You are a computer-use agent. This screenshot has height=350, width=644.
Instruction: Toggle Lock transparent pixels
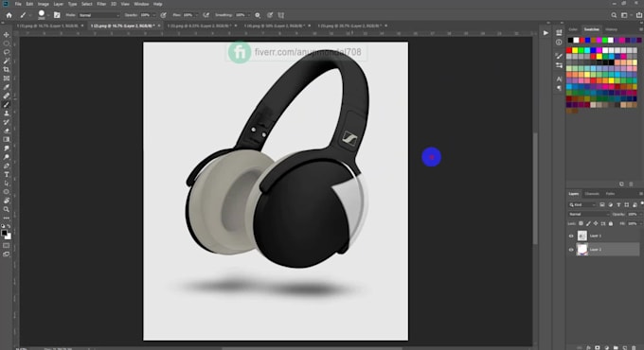(581, 223)
